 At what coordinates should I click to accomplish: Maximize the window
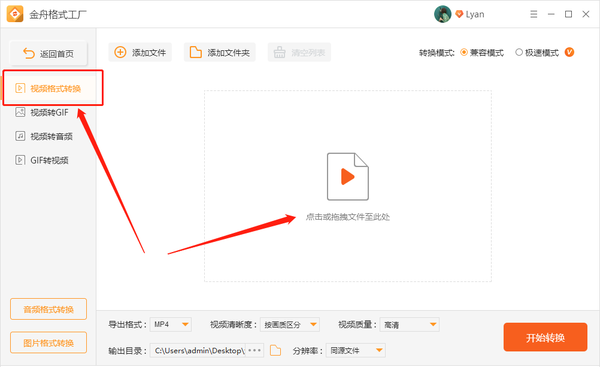(569, 14)
